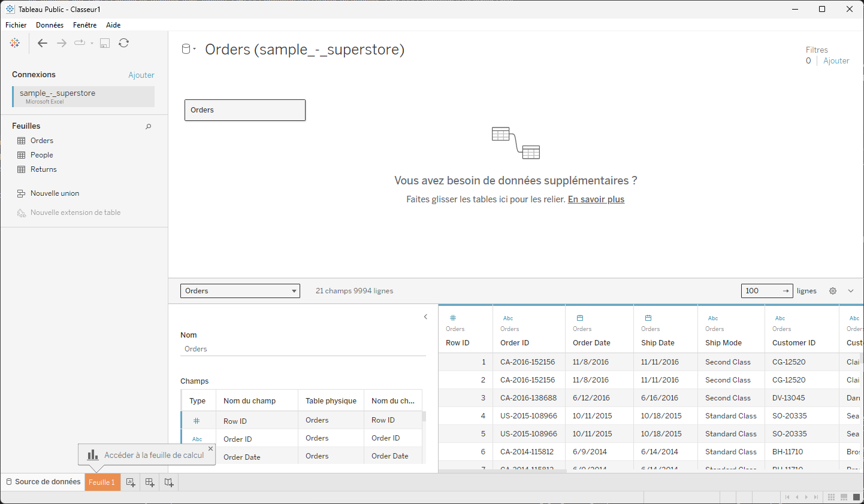Click the bar chart icon in tooltip
Screen dimensions: 864x504
(93, 455)
